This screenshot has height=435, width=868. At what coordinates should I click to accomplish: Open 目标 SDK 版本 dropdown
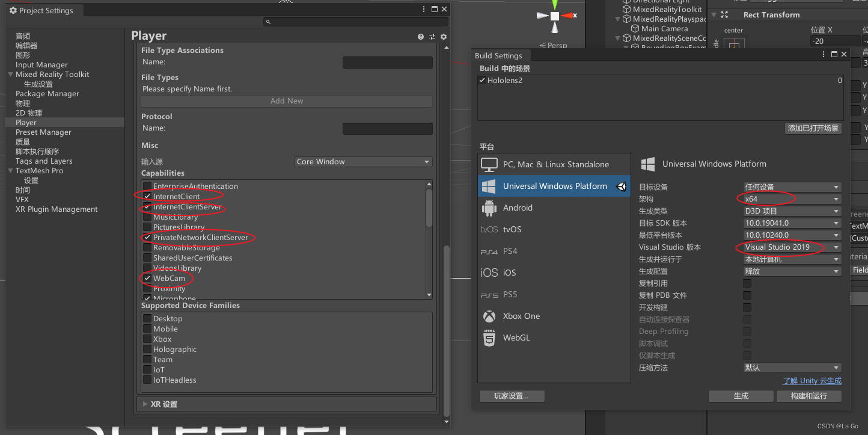(x=792, y=223)
